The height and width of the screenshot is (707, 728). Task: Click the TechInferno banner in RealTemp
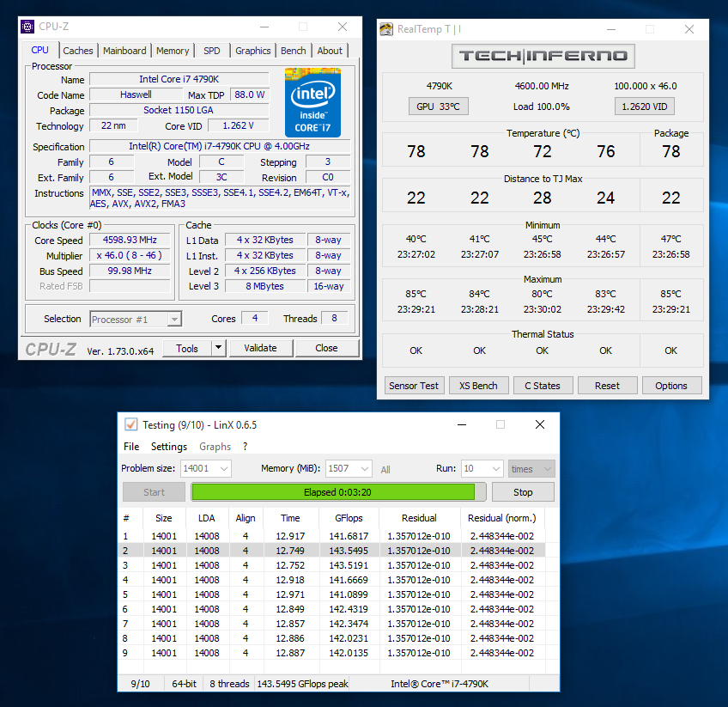543,56
